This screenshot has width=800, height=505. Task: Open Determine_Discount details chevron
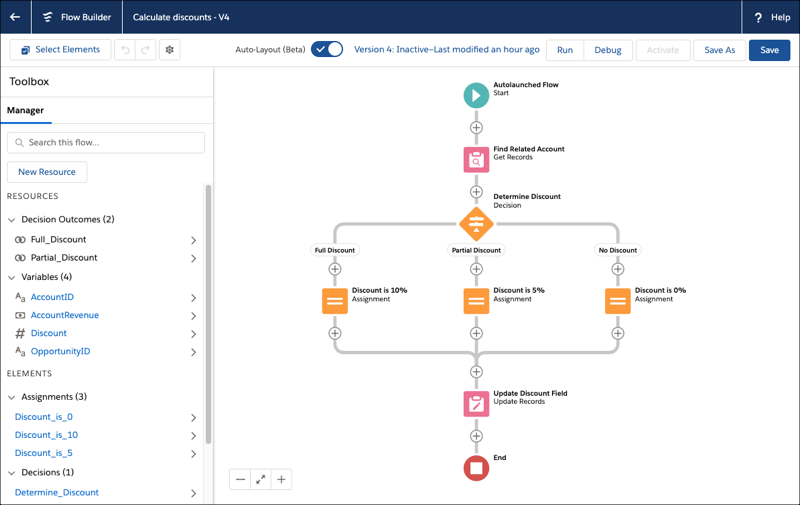[193, 493]
